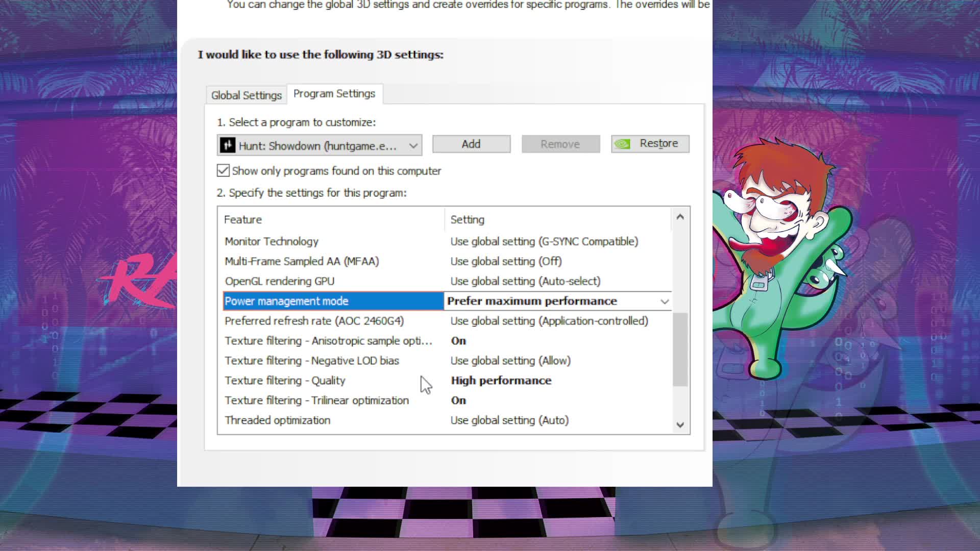
Task: Click the Use global setting (Auto-select) value
Action: pyautogui.click(x=525, y=281)
